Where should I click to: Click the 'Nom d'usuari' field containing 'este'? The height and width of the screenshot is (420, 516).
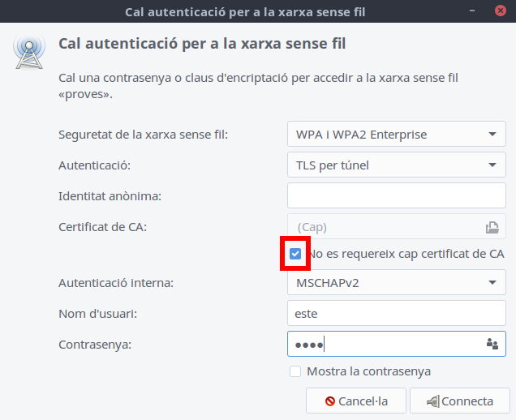coord(396,313)
